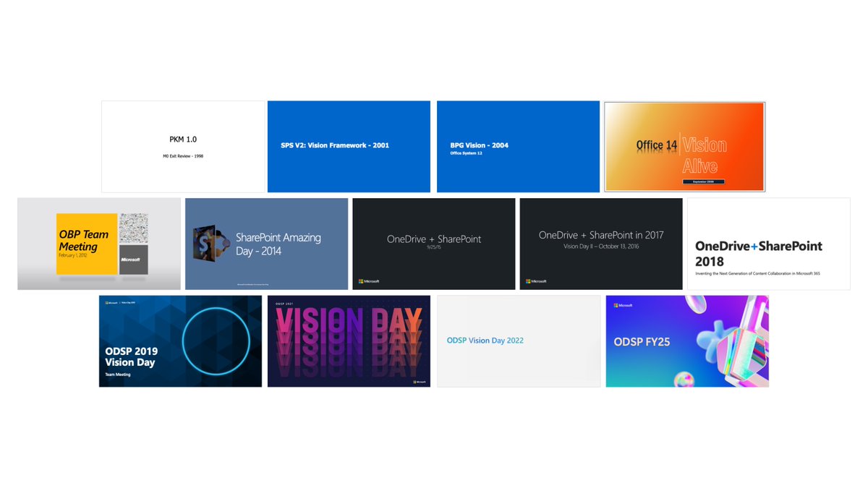
Task: Open the BPG Vision - 2004 slide
Action: coord(518,147)
